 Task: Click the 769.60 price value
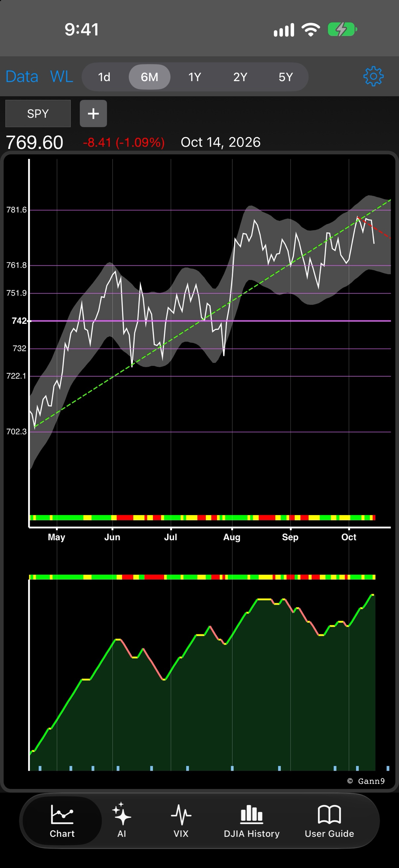click(x=34, y=142)
